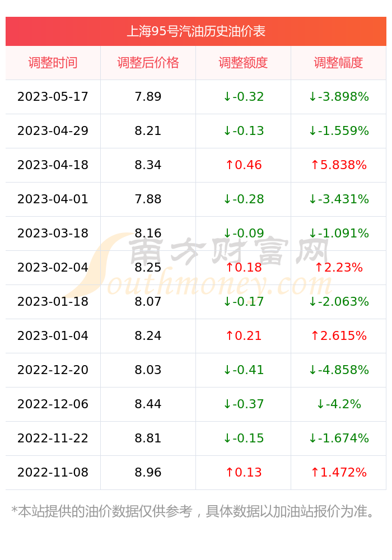Click the 调整额度 column header
Viewport: 392px width, 560px height.
coord(243,63)
